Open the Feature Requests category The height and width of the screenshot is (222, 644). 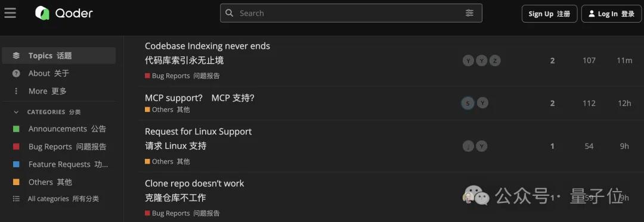[x=58, y=164]
